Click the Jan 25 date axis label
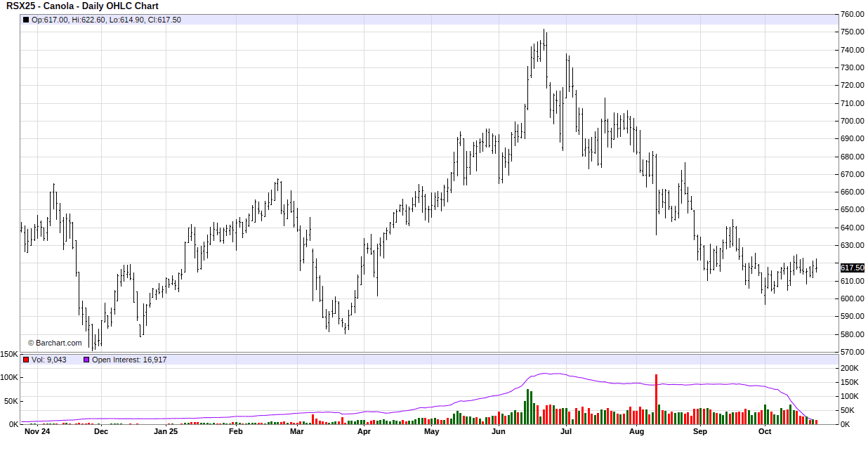 tap(166, 432)
